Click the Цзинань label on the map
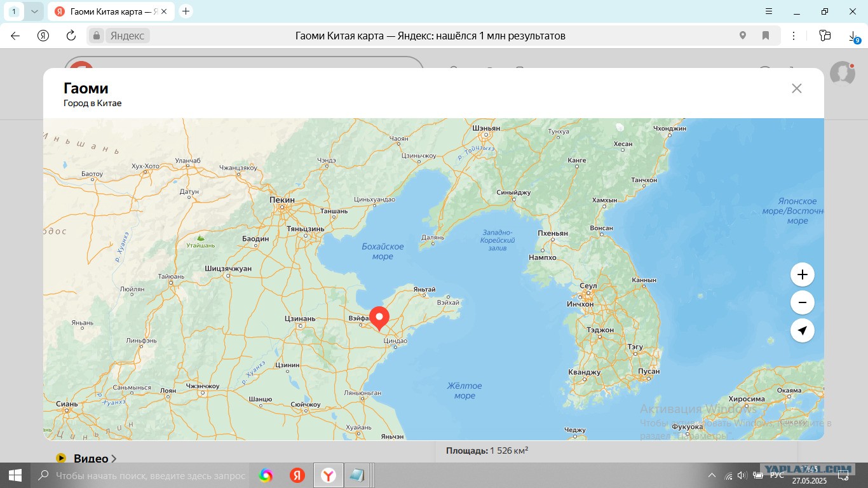The height and width of the screenshot is (488, 868). (x=300, y=319)
